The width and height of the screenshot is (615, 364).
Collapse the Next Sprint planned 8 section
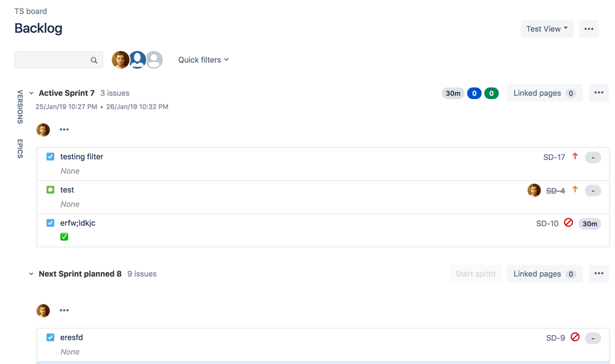pyautogui.click(x=31, y=274)
